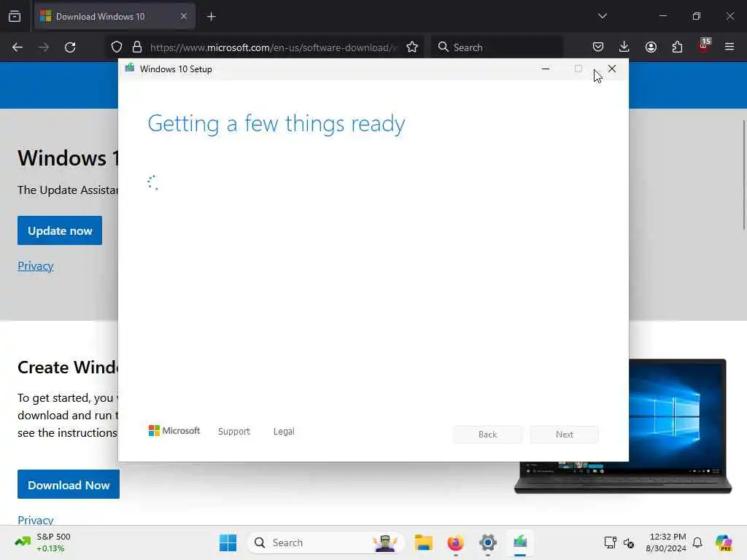This screenshot has width=747, height=560.
Task: Open the Firefox downloads panel
Action: point(624,47)
